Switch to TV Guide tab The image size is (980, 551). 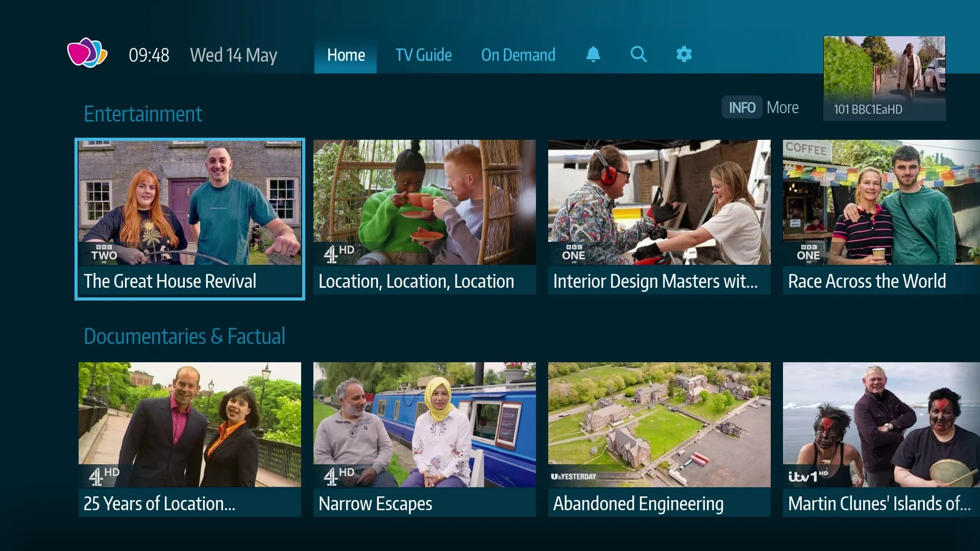[x=423, y=55]
